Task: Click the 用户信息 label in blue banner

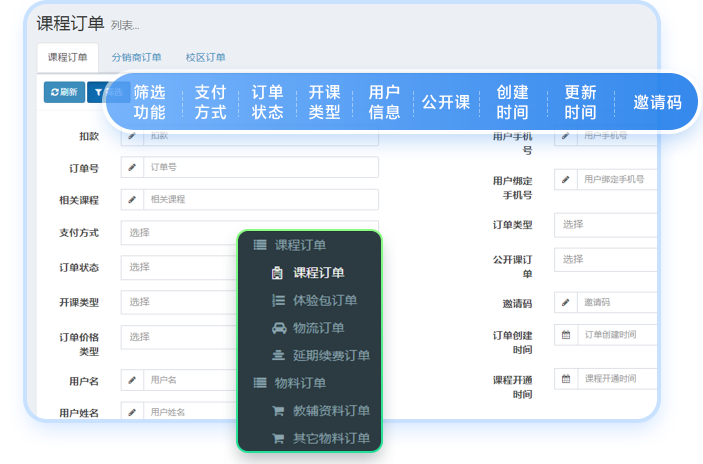Action: 384,102
